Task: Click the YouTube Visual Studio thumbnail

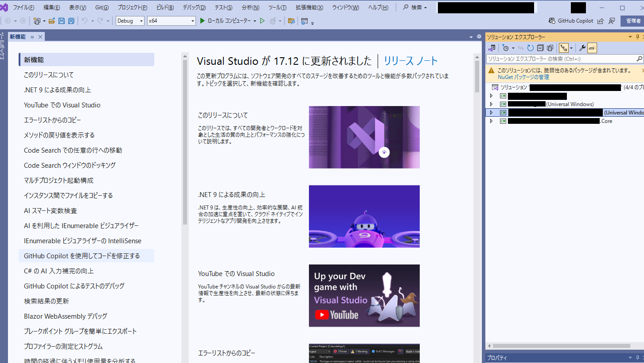Action: [364, 296]
